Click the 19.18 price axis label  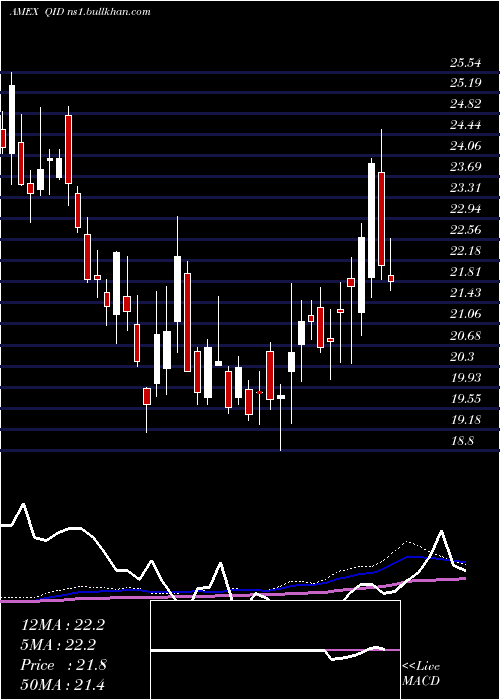pyautogui.click(x=466, y=419)
